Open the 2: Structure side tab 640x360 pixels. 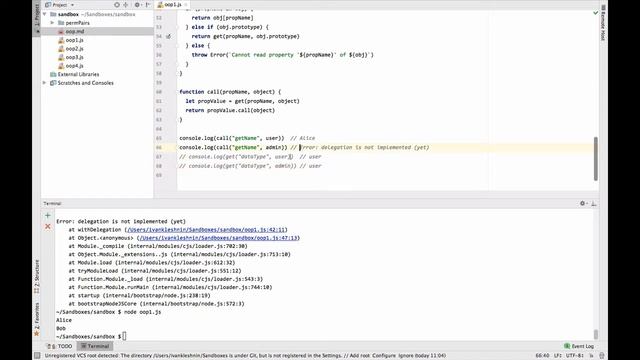tap(37, 276)
